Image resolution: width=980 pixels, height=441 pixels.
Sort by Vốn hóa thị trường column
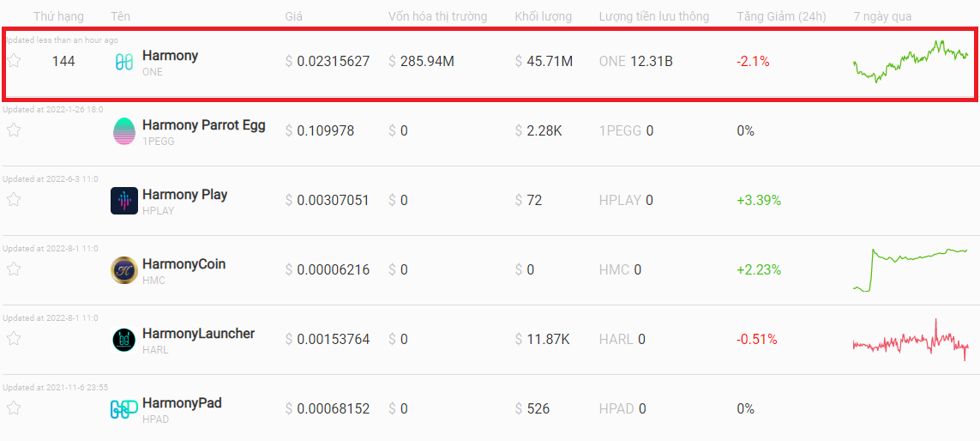[x=437, y=17]
